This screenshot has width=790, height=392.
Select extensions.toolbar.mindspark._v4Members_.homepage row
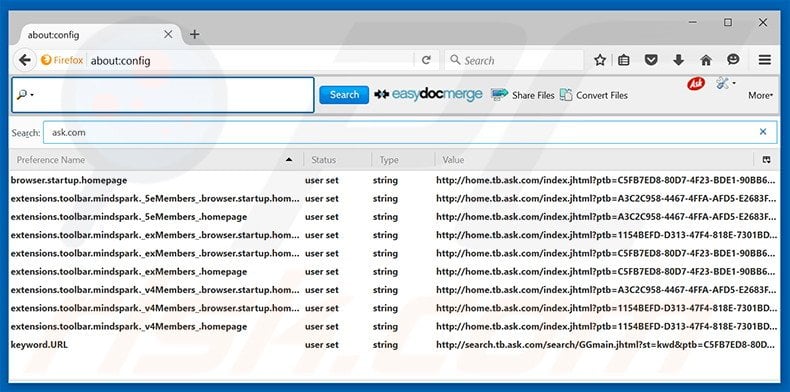coord(394,326)
